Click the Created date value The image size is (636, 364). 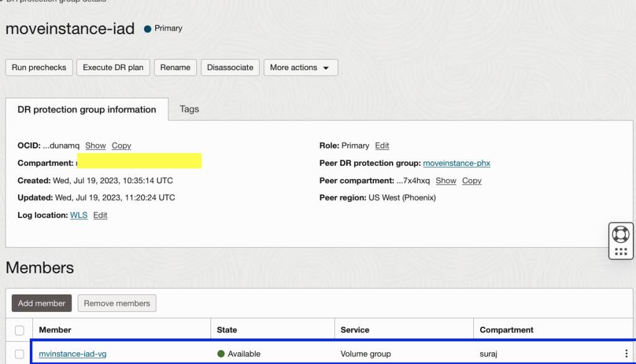point(113,181)
